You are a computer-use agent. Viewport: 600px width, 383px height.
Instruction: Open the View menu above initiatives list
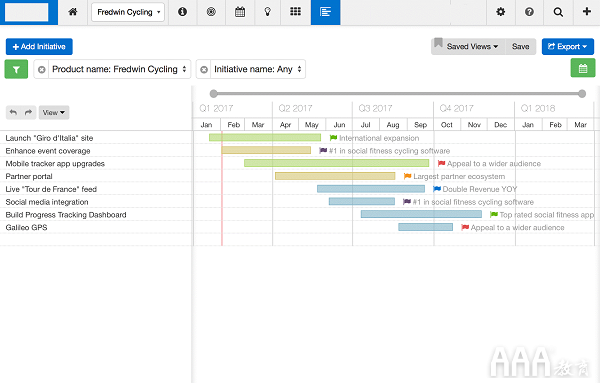pyautogui.click(x=54, y=112)
